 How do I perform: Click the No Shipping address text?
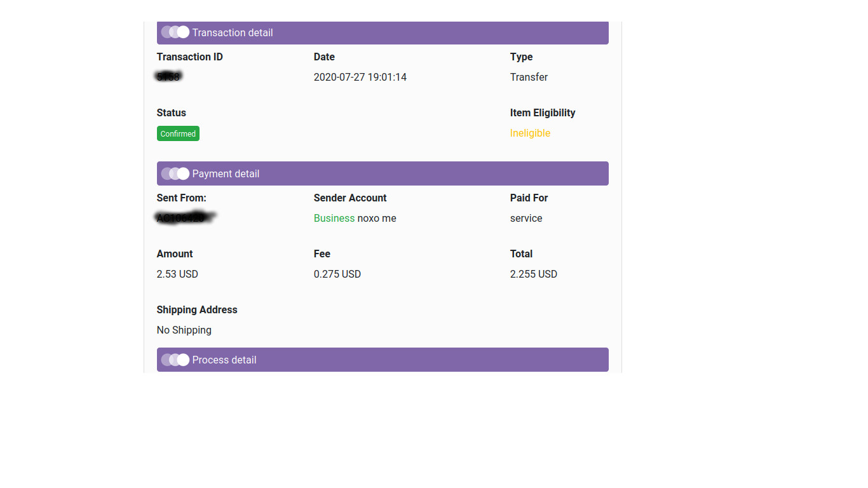tap(184, 330)
